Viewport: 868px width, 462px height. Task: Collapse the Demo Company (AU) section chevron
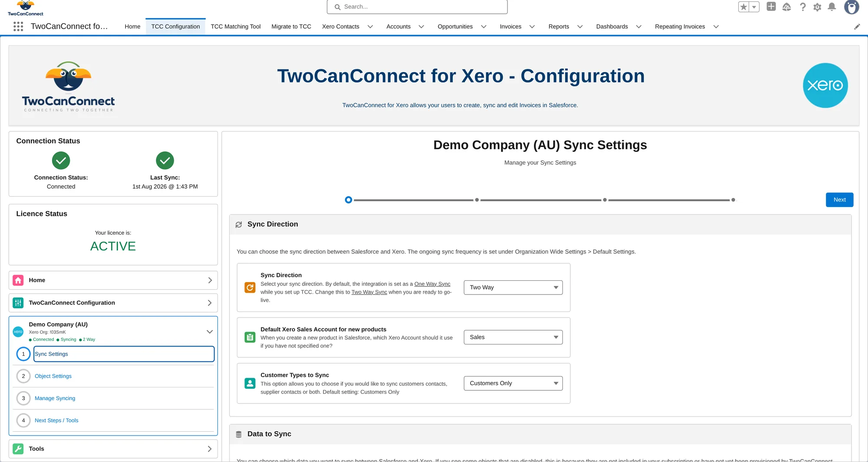point(210,332)
